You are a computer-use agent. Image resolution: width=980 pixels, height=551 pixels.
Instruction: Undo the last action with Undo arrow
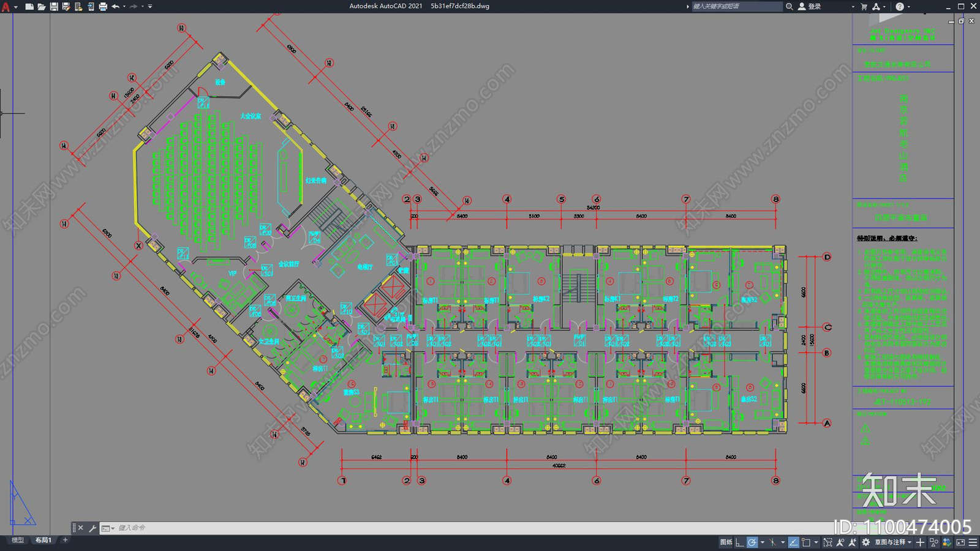(x=115, y=7)
